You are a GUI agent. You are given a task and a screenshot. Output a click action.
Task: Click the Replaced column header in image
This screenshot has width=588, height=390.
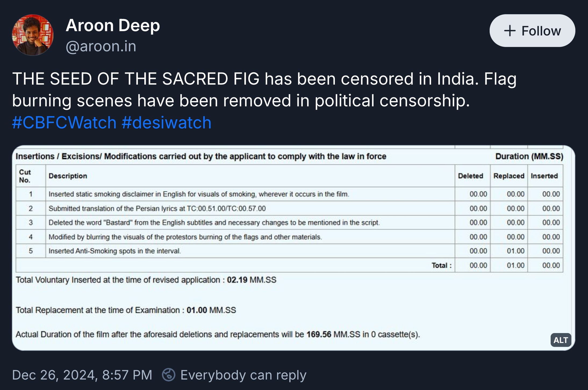pos(509,176)
